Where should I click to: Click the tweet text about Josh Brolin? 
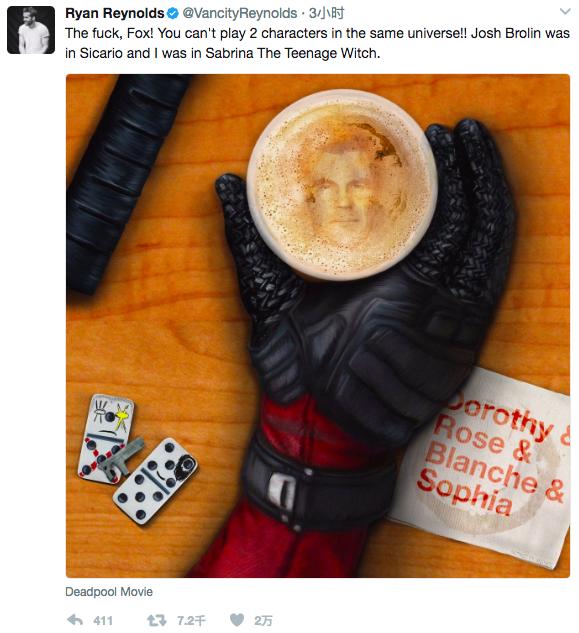(x=317, y=43)
